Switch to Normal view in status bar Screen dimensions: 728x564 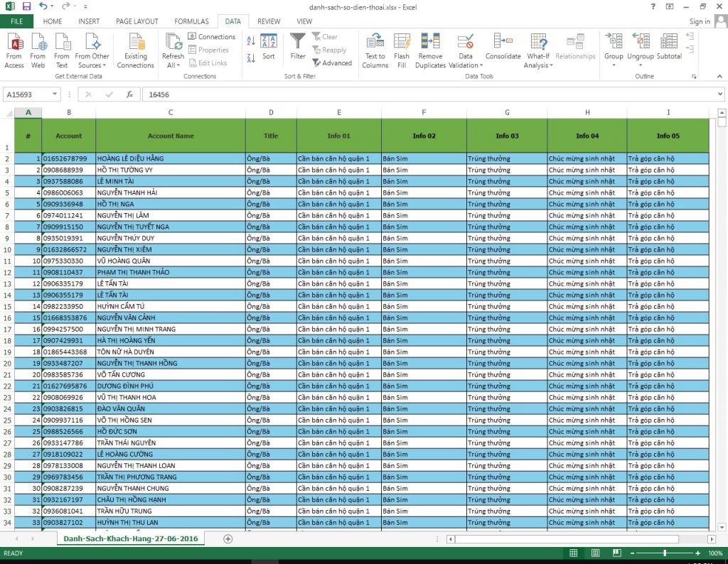(x=574, y=553)
